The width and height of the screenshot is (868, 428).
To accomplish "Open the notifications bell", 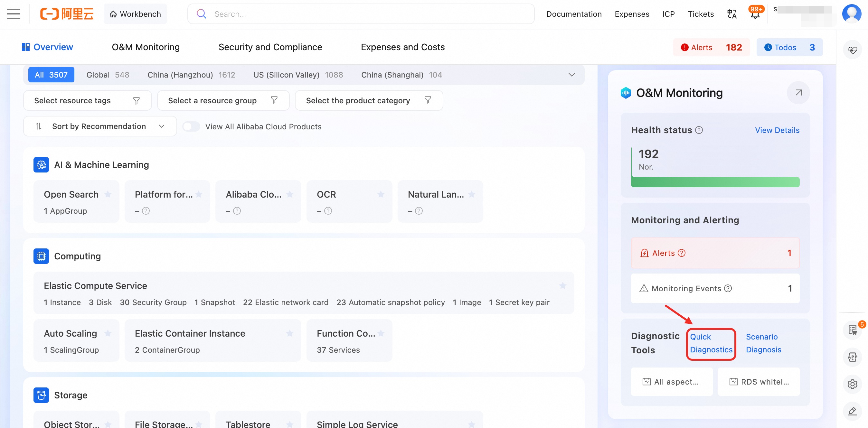I will 755,14.
